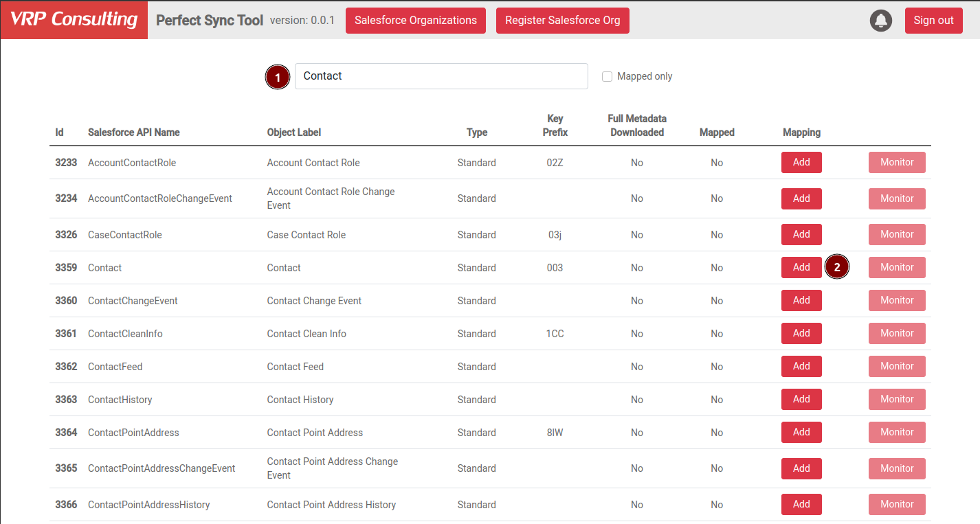Viewport: 980px width, 524px height.
Task: Add mapping for ContactHistory
Action: click(801, 399)
